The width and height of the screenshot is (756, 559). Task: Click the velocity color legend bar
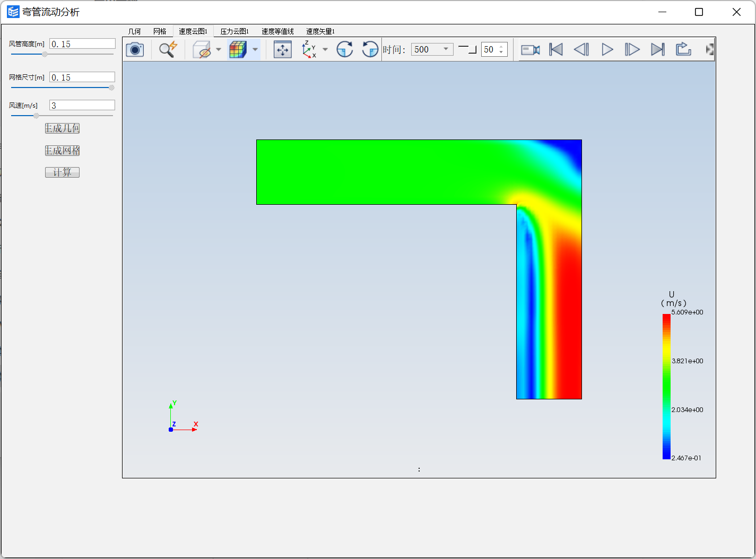click(666, 387)
